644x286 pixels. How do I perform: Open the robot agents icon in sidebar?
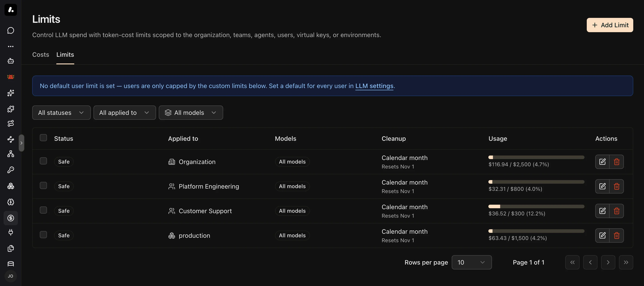11,61
